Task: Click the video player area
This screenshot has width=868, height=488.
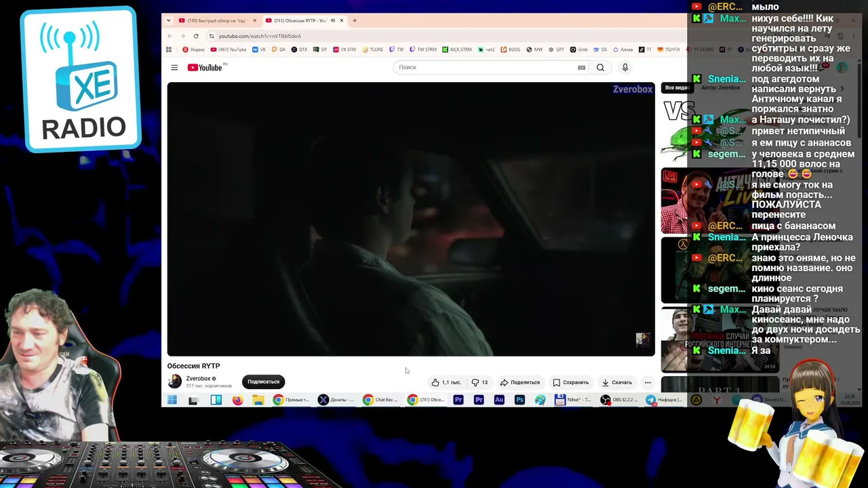Action: pyautogui.click(x=411, y=219)
